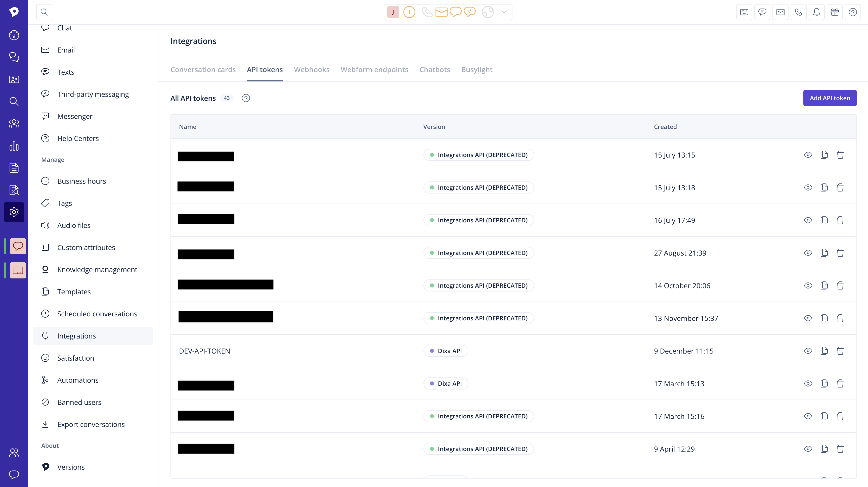The height and width of the screenshot is (487, 868).
Task: Open the search field in top bar
Action: pyautogui.click(x=44, y=12)
